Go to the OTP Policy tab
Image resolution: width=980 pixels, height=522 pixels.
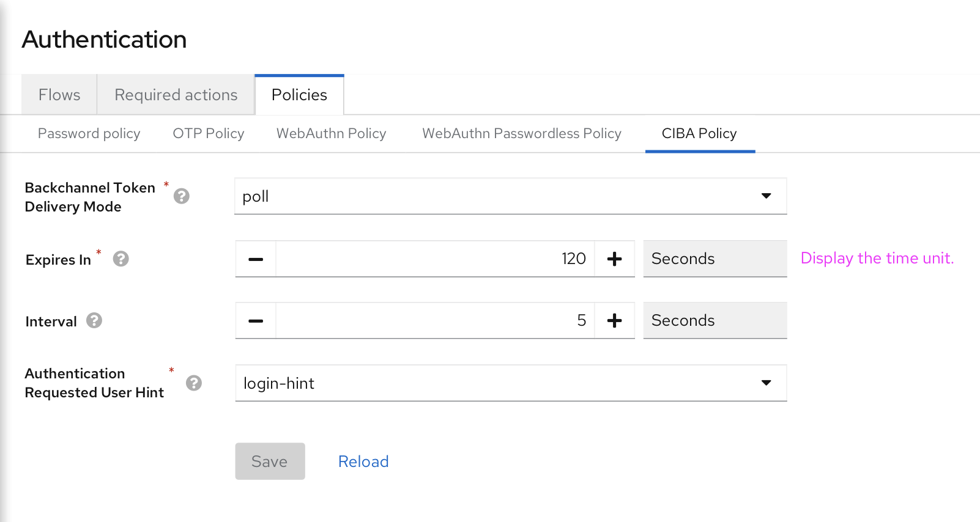click(x=208, y=133)
